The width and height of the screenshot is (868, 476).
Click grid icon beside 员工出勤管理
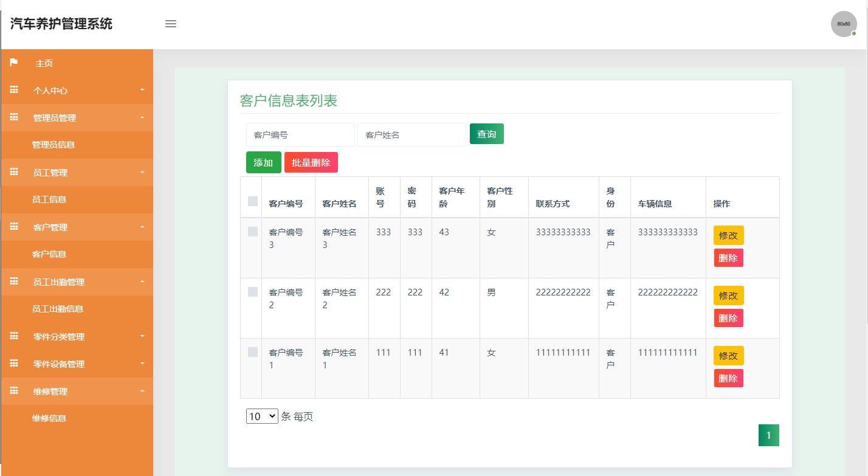[14, 281]
